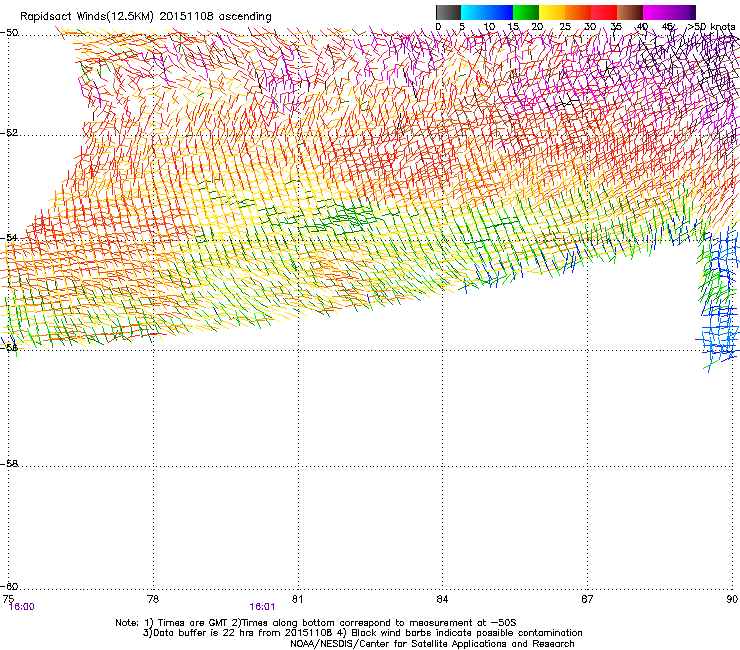Click the '90' longitude axis label
Screen dimensions: 740x650
(x=732, y=599)
